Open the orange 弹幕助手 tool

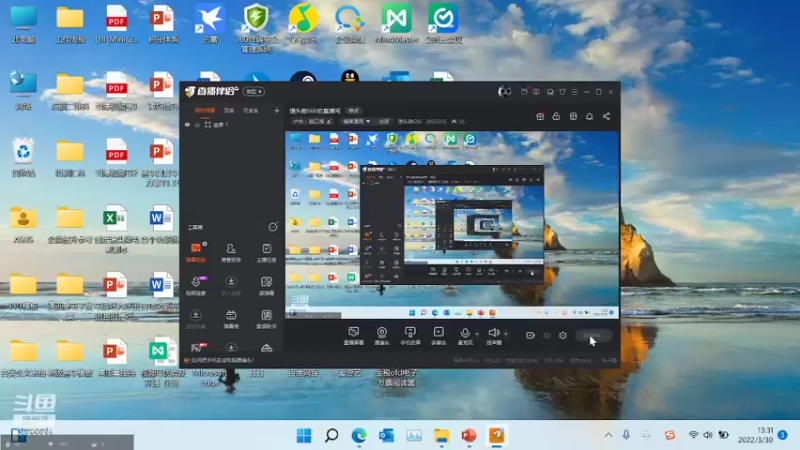pyautogui.click(x=196, y=253)
